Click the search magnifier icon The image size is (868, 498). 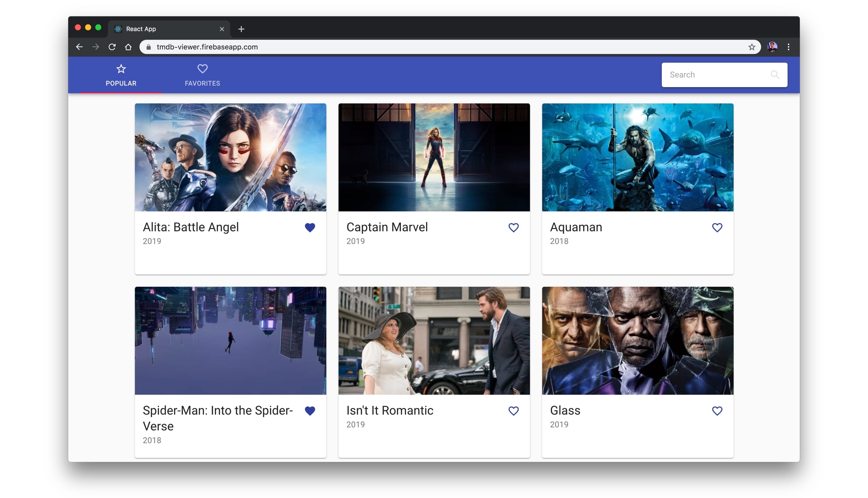(775, 75)
